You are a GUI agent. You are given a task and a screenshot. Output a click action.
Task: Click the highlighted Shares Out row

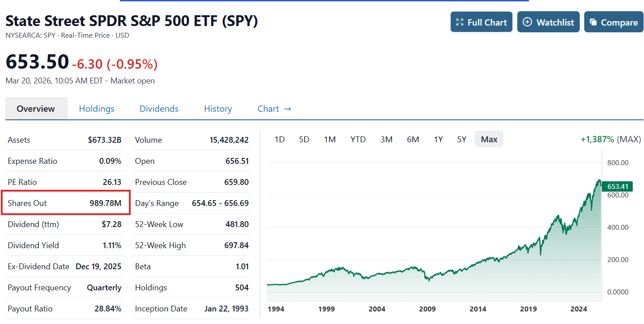(x=66, y=203)
